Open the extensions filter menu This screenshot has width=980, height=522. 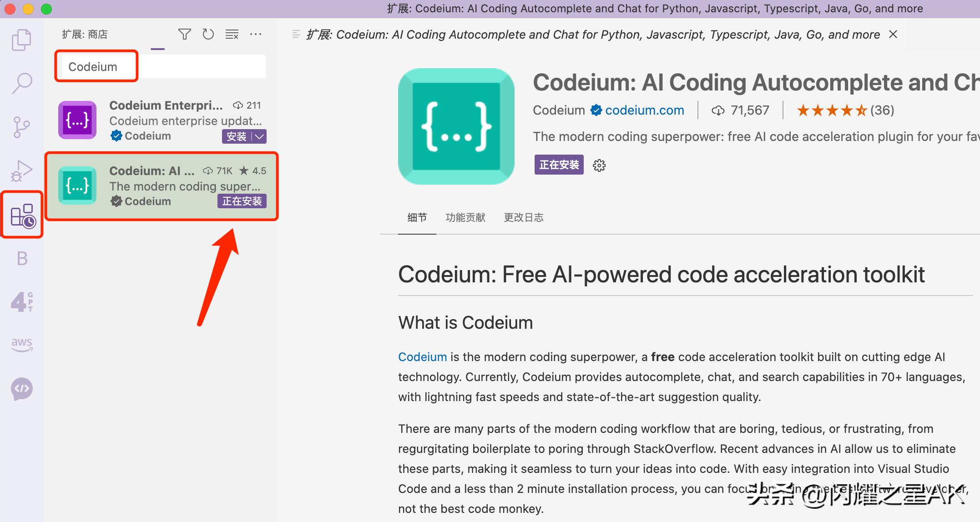pos(184,34)
